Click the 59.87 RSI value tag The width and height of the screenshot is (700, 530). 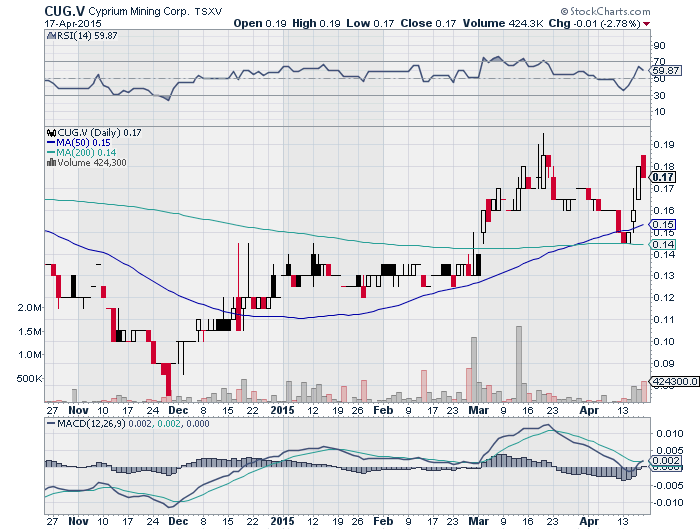[x=665, y=72]
